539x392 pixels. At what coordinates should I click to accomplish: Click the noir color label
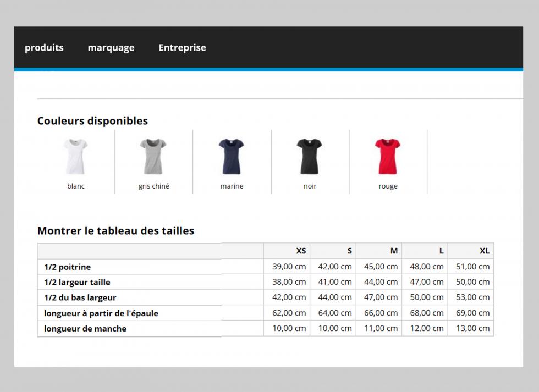[310, 186]
